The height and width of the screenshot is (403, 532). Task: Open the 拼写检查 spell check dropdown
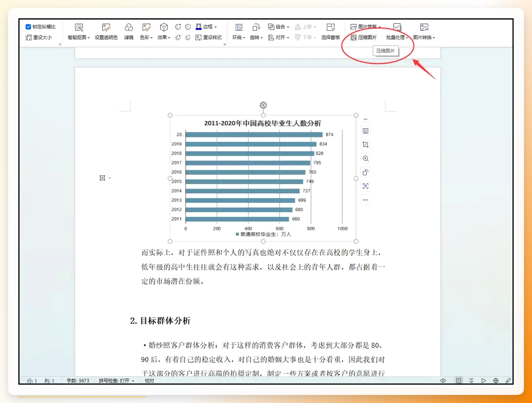click(x=116, y=381)
